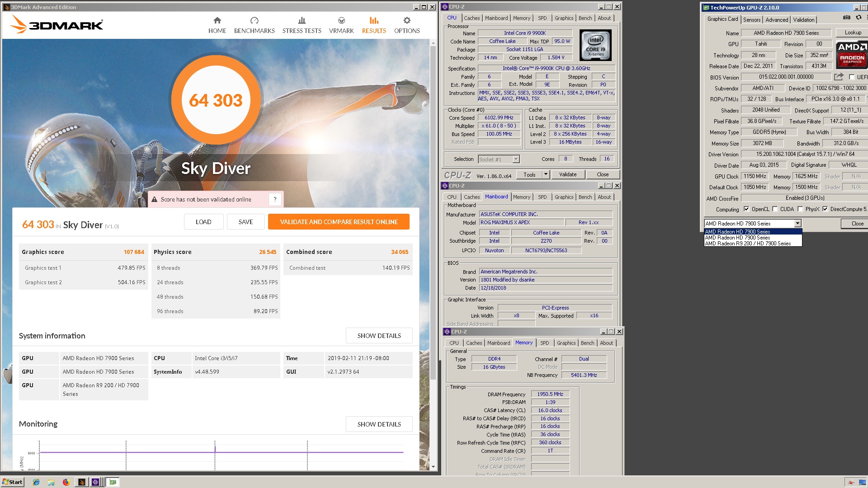Refresh GPU-Z readings

(859, 18)
